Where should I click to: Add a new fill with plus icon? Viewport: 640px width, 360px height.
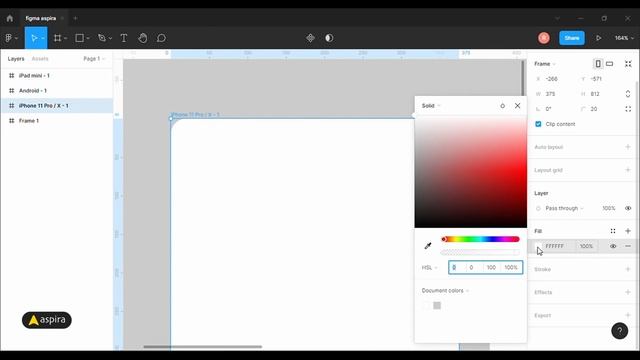click(628, 231)
